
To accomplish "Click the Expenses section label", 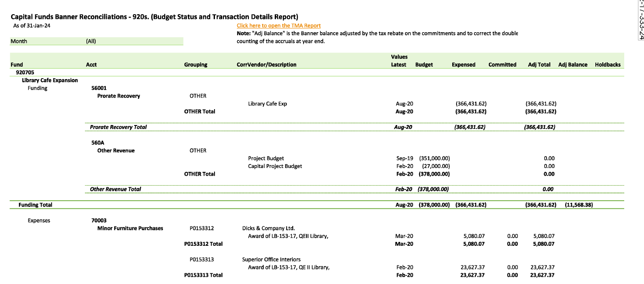I will point(39,220).
